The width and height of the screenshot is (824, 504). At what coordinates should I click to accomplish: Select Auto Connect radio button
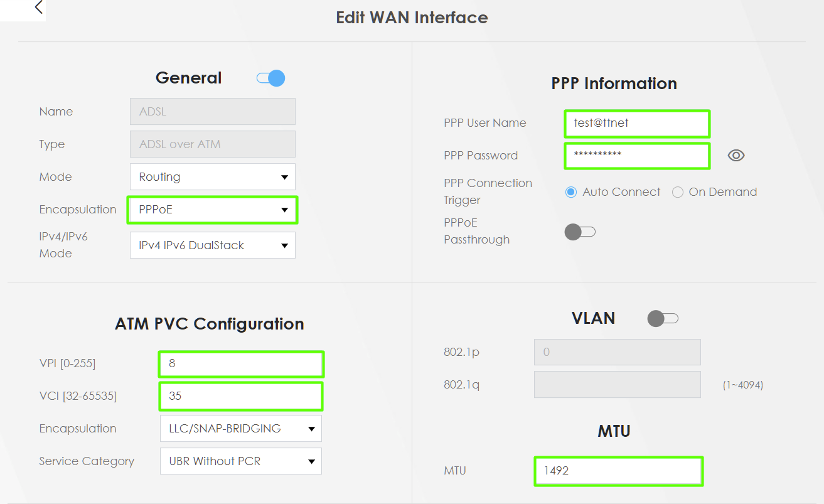(x=571, y=192)
